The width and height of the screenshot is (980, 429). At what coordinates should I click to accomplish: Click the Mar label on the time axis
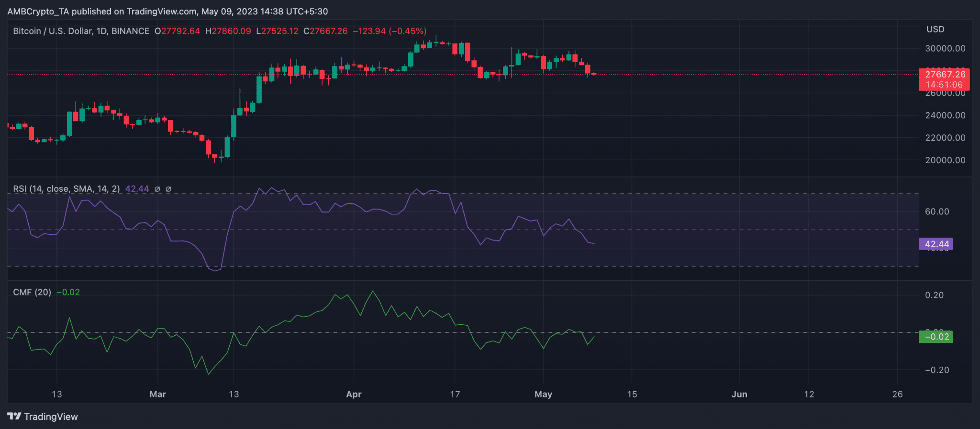[x=157, y=394]
